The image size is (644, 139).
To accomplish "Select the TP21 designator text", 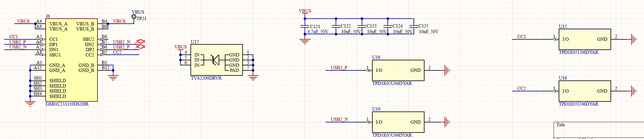I will (x=141, y=18).
